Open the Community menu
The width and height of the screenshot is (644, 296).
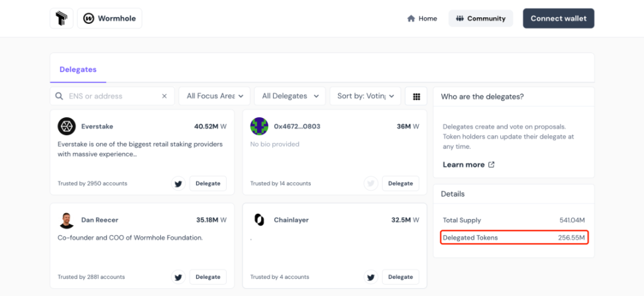[481, 19]
